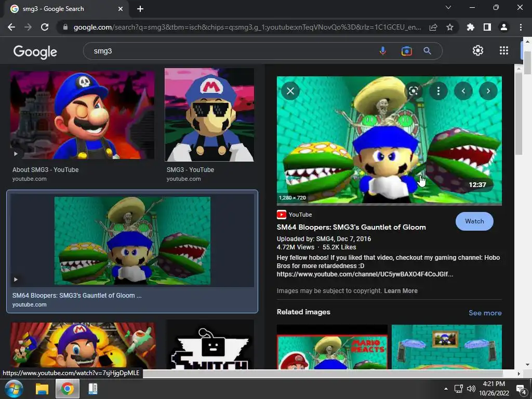The height and width of the screenshot is (399, 532).
Task: Click 4.72M Views 55.2K Likes text
Action: click(316, 247)
